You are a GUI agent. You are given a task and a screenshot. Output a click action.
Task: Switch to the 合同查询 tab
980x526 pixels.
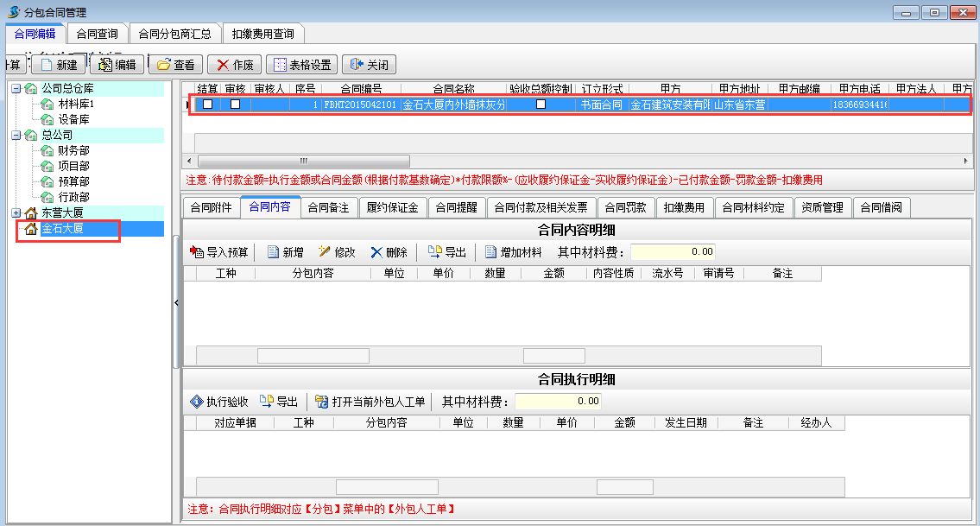(x=97, y=34)
